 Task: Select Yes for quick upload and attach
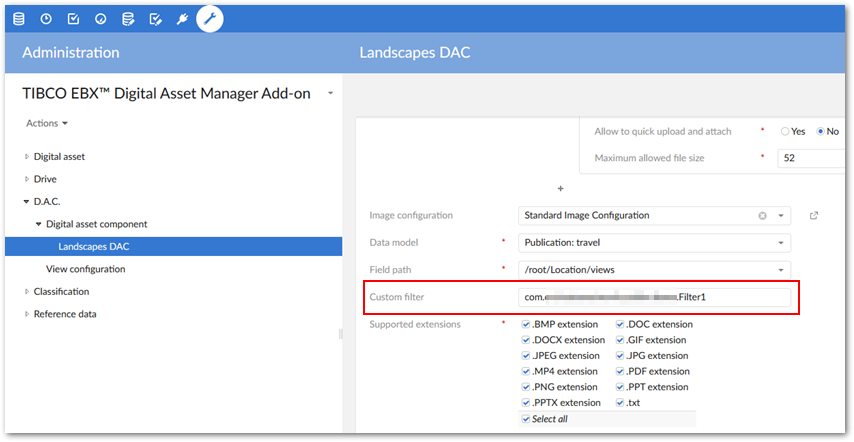pos(785,131)
